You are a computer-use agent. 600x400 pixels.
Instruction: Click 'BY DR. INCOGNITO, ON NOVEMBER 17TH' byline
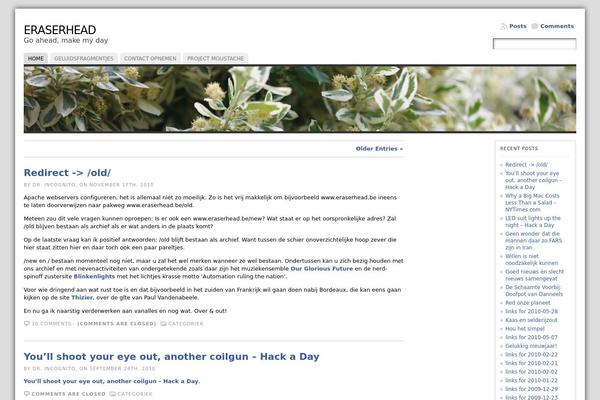(88, 184)
